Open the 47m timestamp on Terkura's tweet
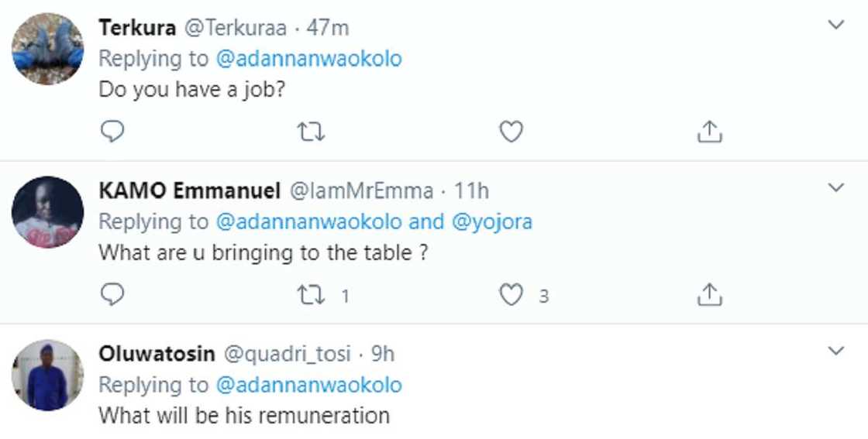This screenshot has height=439, width=868. (x=329, y=28)
